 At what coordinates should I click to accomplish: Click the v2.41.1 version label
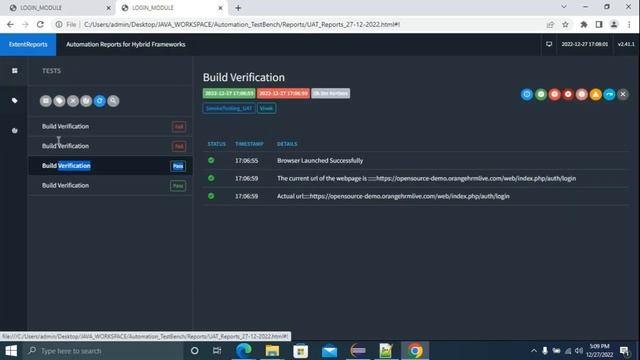click(x=626, y=44)
